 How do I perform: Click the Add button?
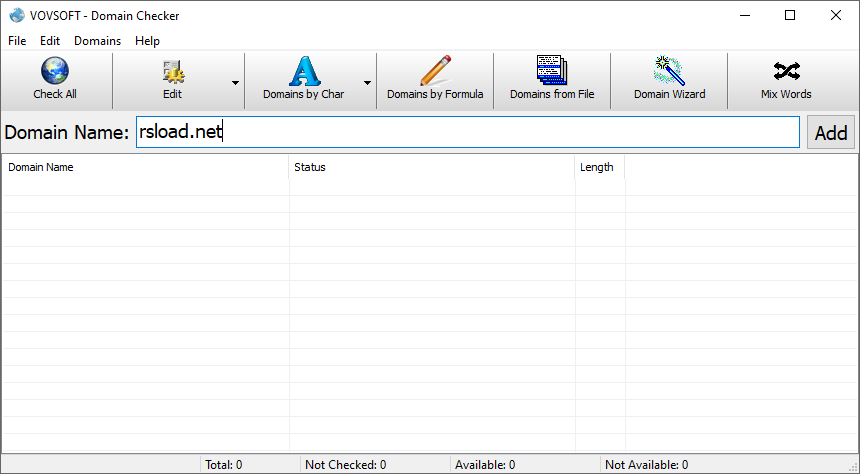tap(831, 132)
